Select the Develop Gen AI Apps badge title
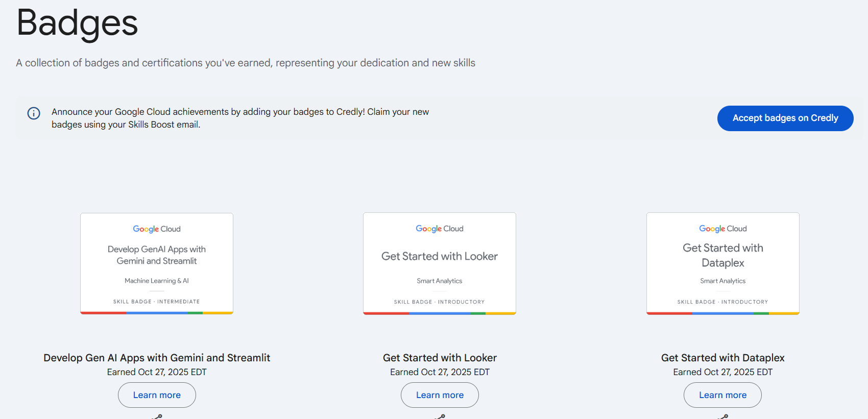The width and height of the screenshot is (868, 419). (156, 358)
